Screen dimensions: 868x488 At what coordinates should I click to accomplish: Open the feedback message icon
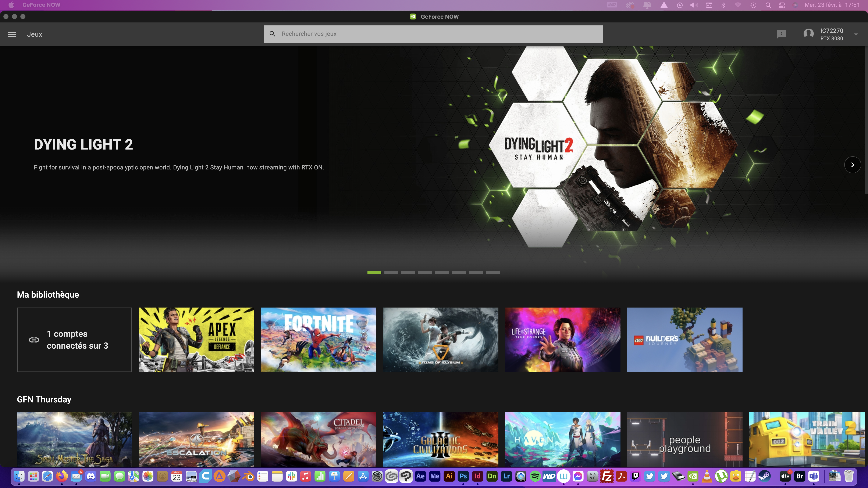click(781, 34)
